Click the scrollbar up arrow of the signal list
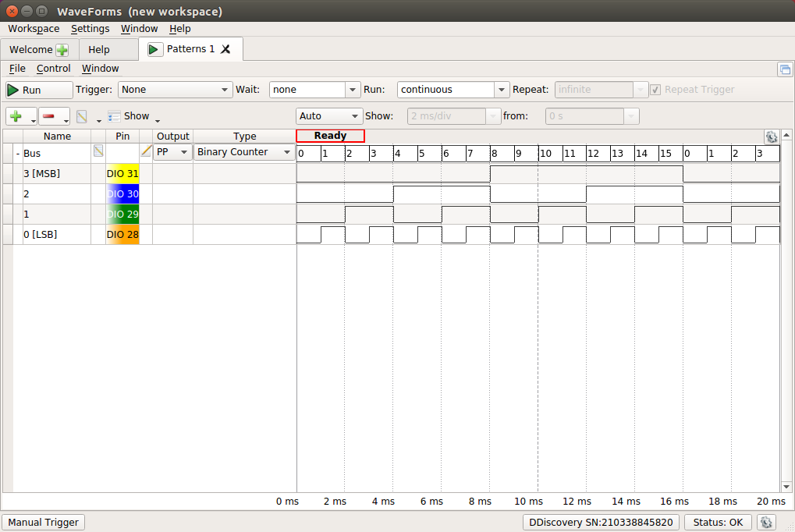795x532 pixels. [x=786, y=135]
